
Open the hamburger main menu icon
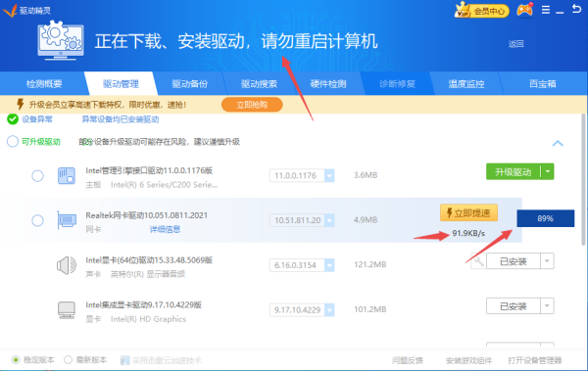pyautogui.click(x=546, y=10)
